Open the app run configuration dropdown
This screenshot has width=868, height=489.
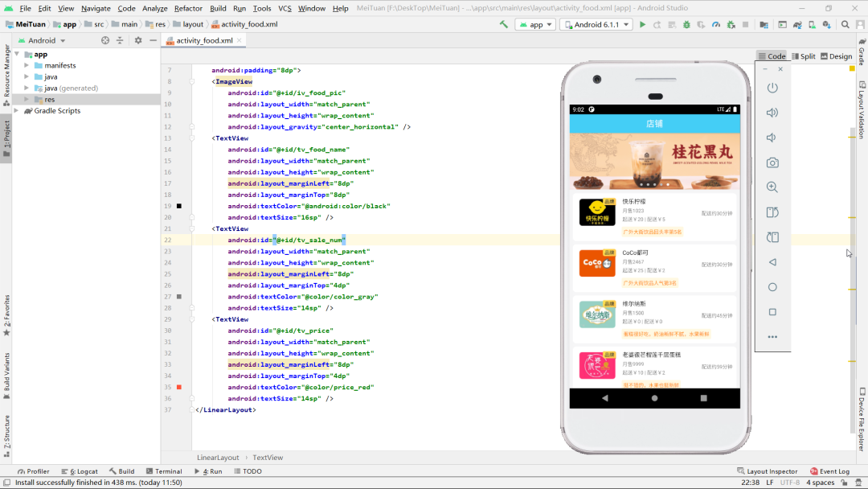(534, 25)
